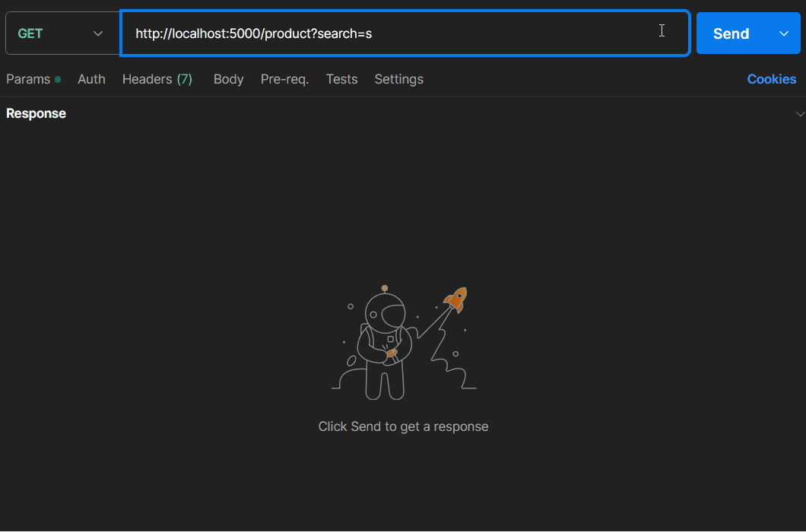
Task: Select the Headers tab
Action: pos(148,79)
